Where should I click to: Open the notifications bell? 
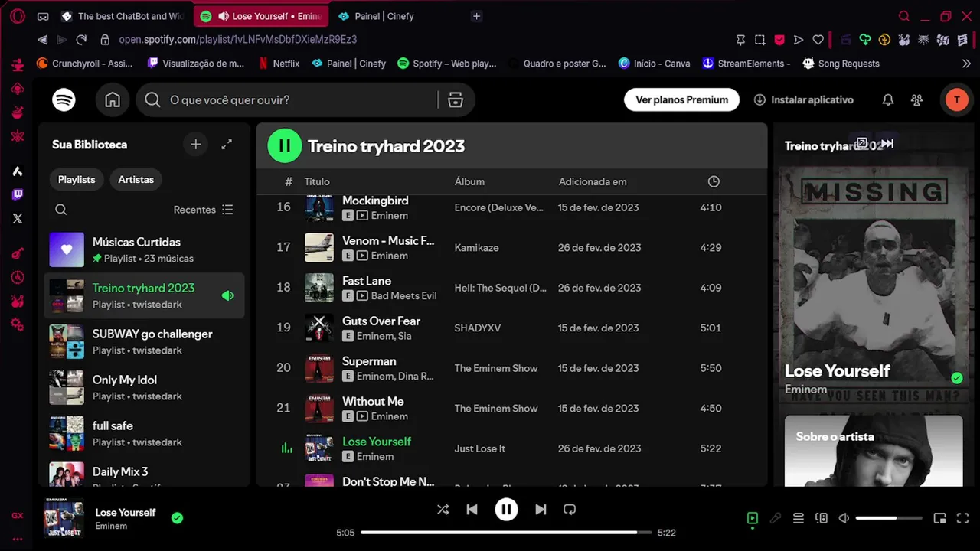888,100
